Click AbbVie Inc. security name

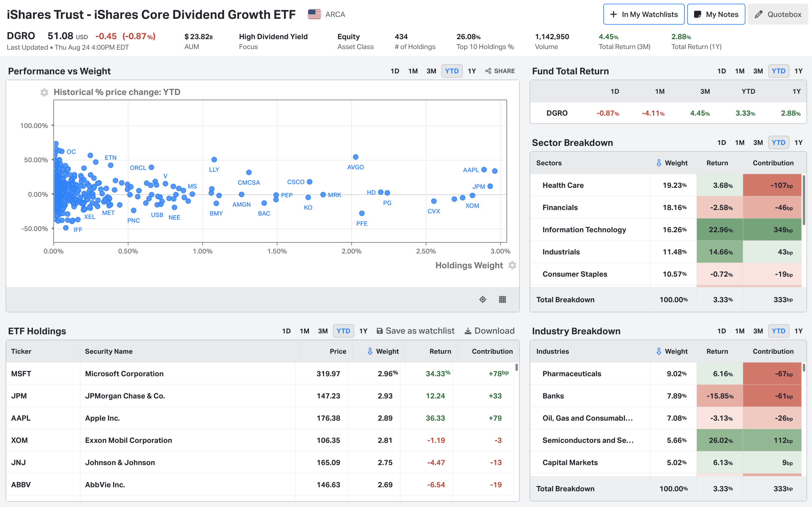click(105, 484)
